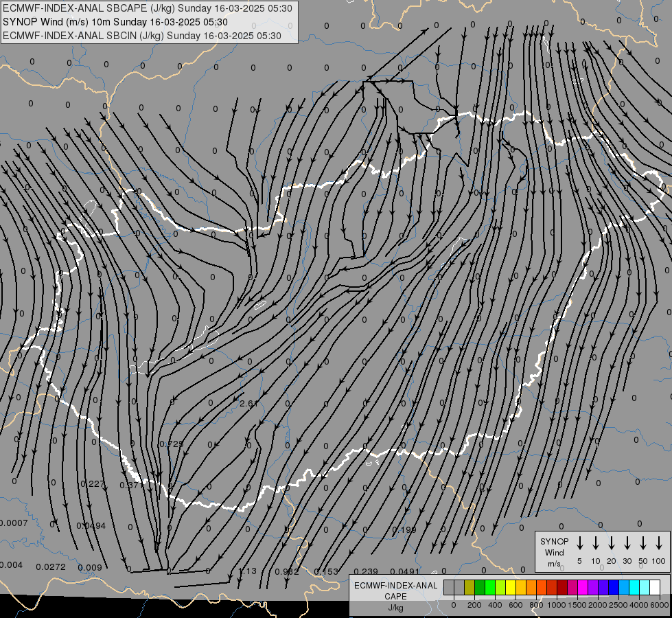Click the 0.377 value on the map

pos(132,485)
